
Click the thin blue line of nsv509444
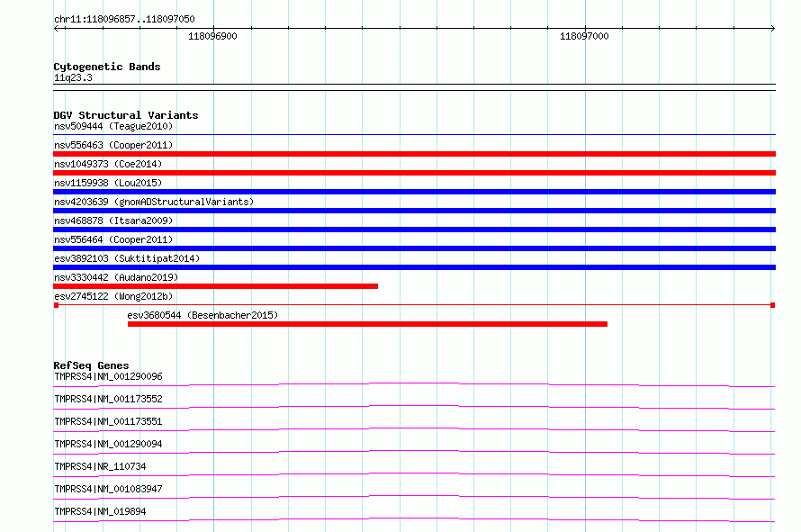pos(414,135)
